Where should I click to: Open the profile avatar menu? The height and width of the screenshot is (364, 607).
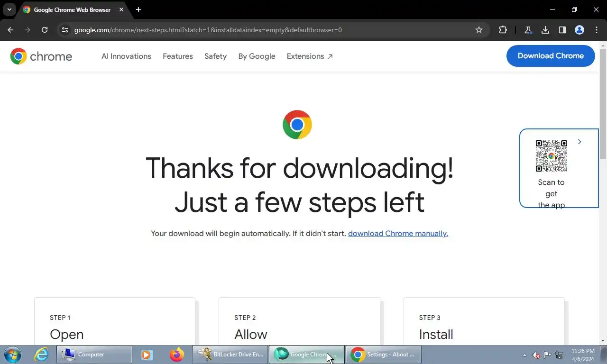coord(579,30)
